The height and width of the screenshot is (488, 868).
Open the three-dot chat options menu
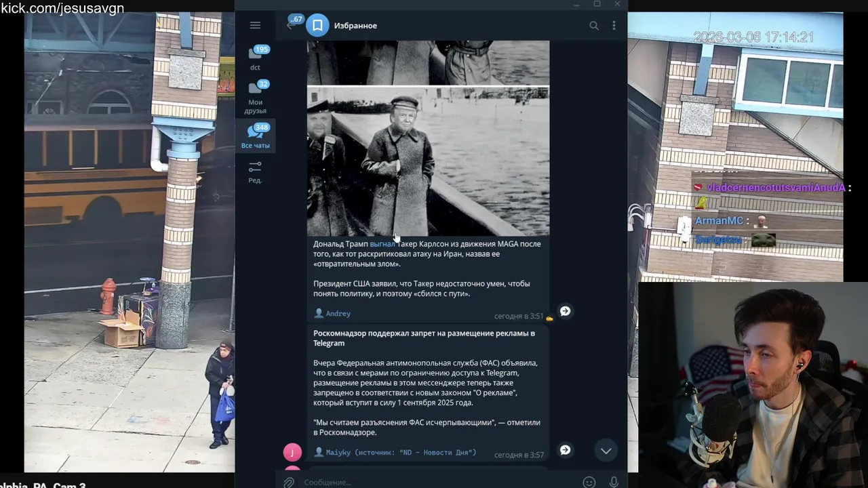[614, 26]
